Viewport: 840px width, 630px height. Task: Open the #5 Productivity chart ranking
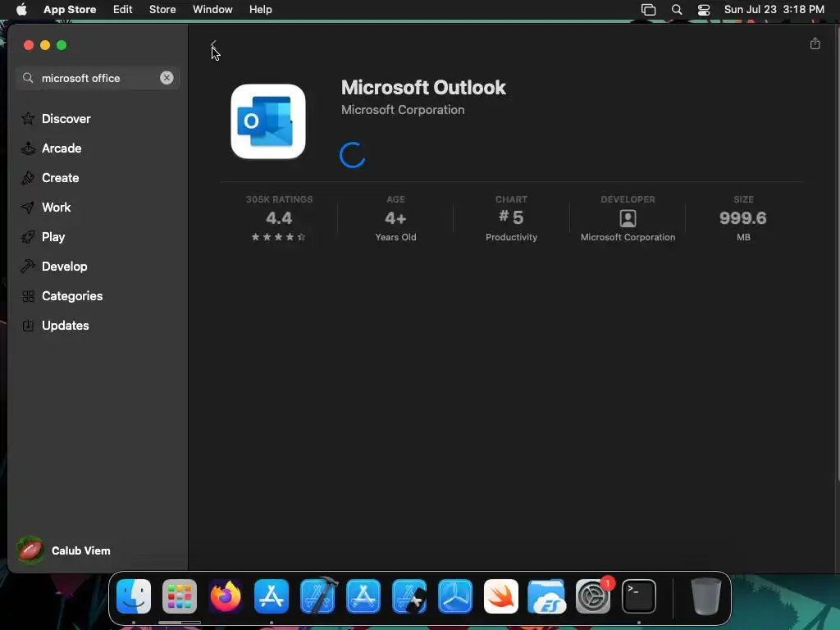pos(512,218)
